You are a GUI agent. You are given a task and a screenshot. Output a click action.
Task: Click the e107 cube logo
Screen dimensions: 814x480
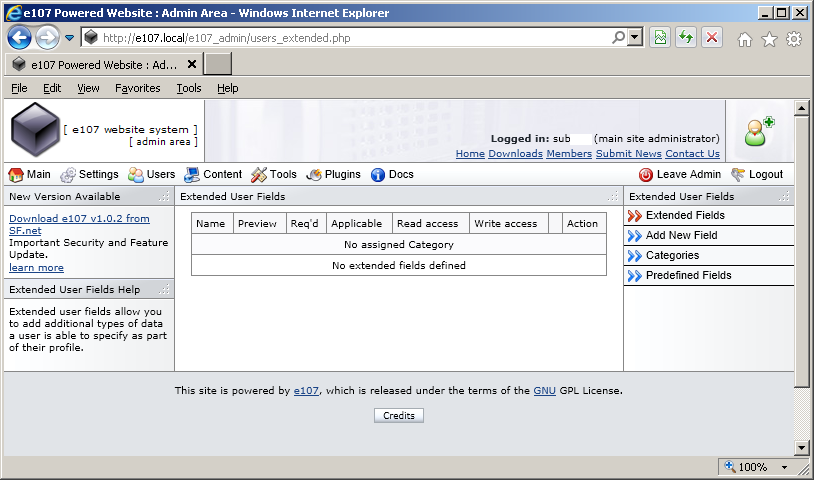(35, 130)
